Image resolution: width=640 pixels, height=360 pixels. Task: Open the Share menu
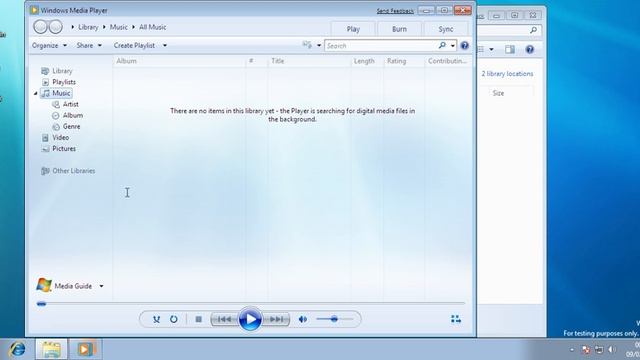[x=89, y=45]
